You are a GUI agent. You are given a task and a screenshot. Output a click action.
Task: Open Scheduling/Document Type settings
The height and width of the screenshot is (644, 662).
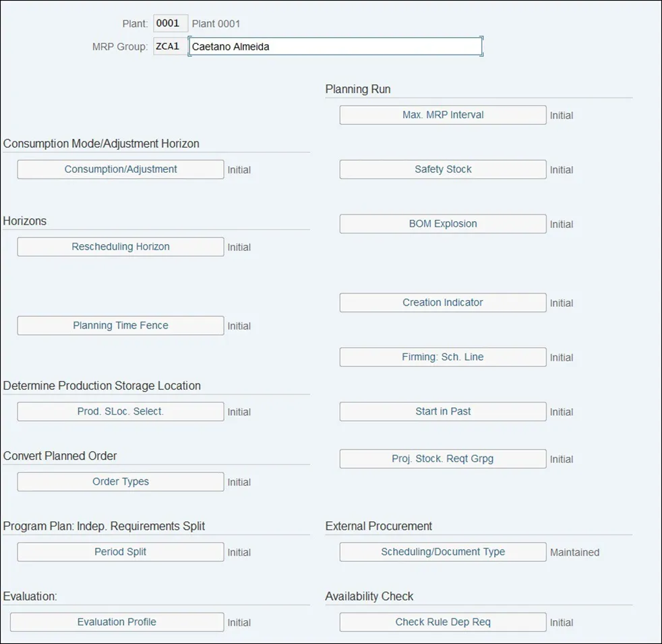pyautogui.click(x=442, y=552)
